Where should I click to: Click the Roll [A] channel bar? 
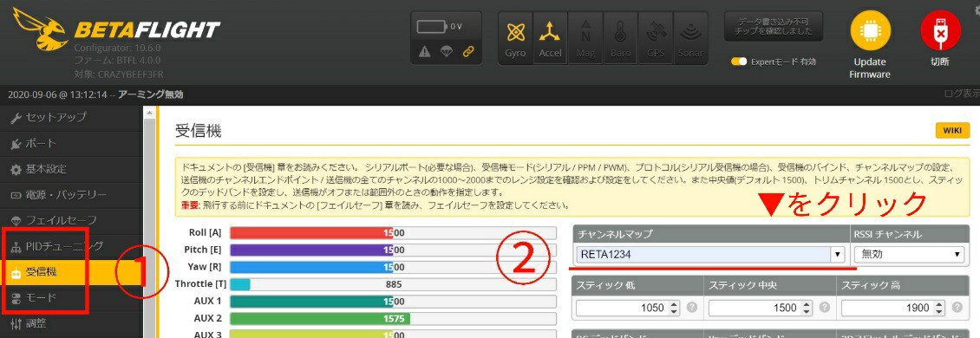click(393, 233)
